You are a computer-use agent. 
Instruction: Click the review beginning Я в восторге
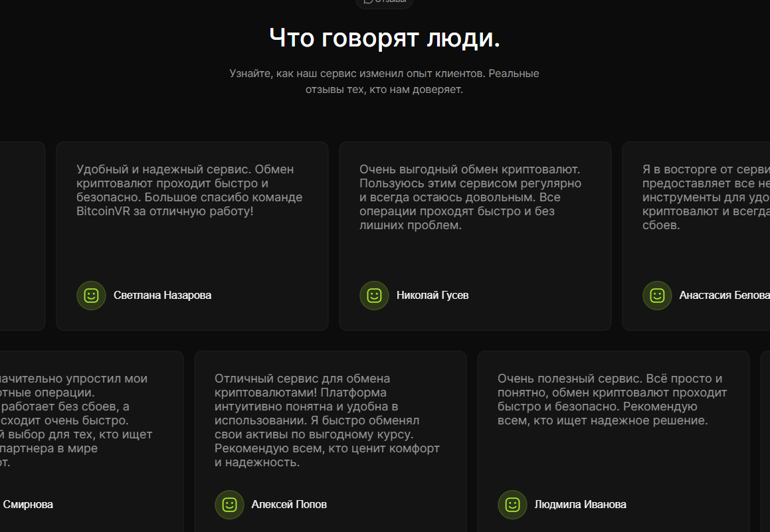click(x=706, y=197)
